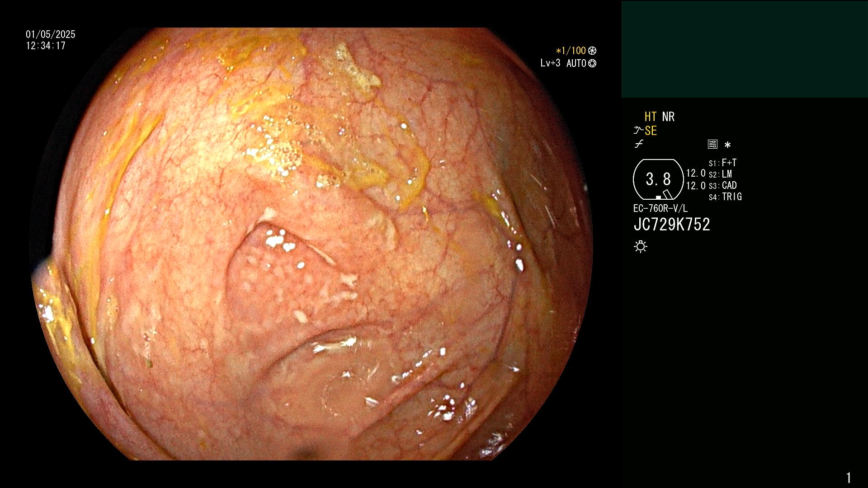Click the scope tip diagram showing 3.8

(x=658, y=179)
